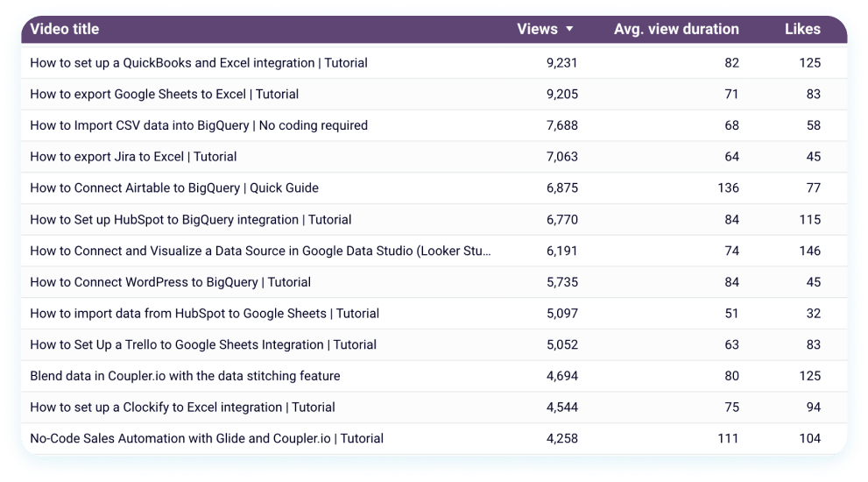
Task: Click the Trello to Google Sheets Integration row
Action: [203, 345]
